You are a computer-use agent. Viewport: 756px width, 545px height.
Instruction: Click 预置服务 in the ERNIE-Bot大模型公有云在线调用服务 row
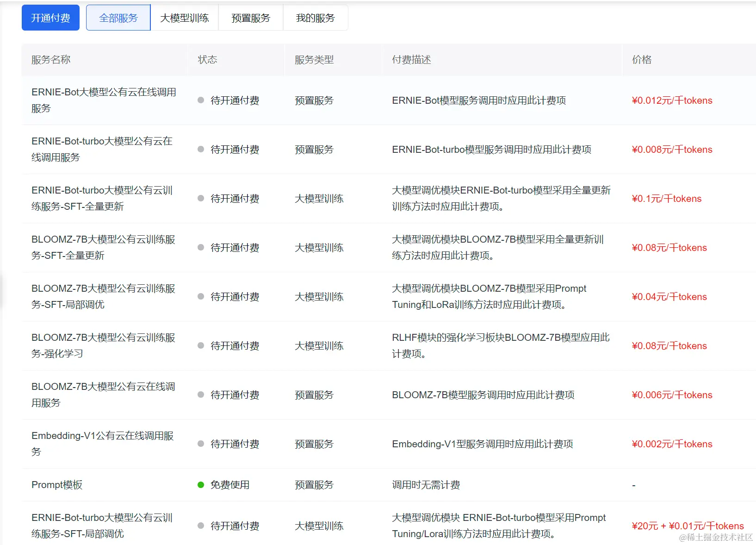(x=314, y=100)
